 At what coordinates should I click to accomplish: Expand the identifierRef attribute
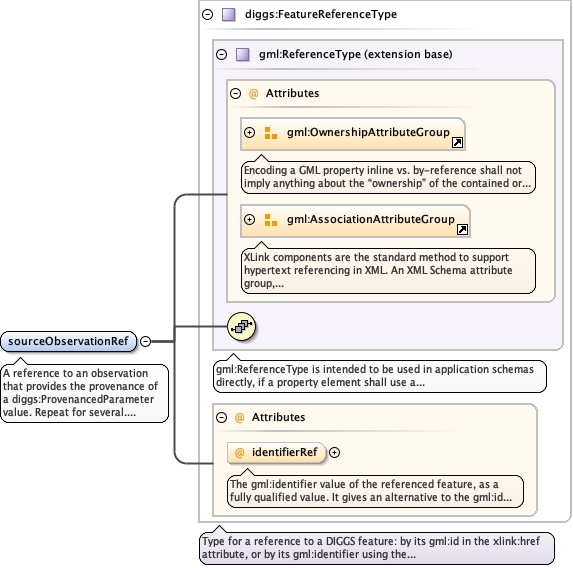[334, 452]
